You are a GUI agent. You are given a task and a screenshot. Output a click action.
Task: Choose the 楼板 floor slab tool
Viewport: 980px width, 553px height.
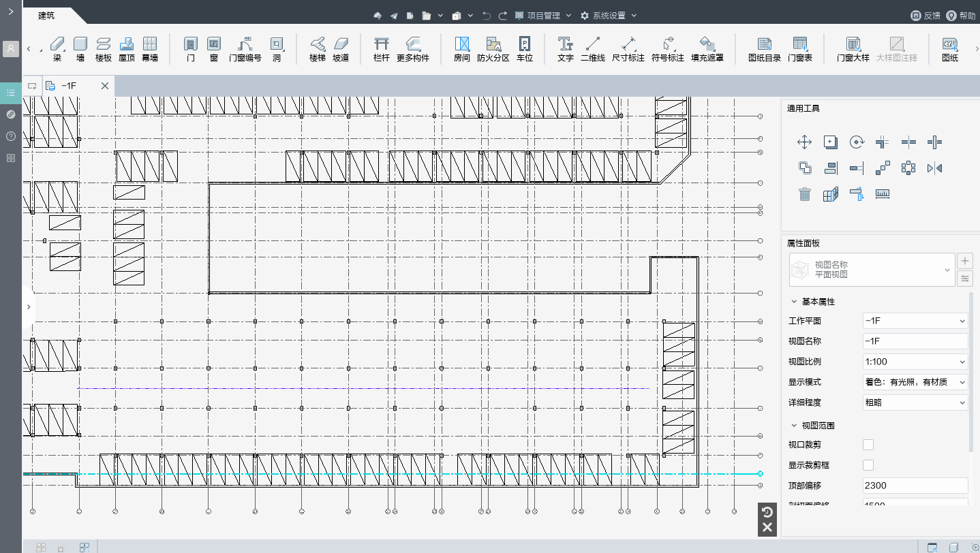[104, 50]
